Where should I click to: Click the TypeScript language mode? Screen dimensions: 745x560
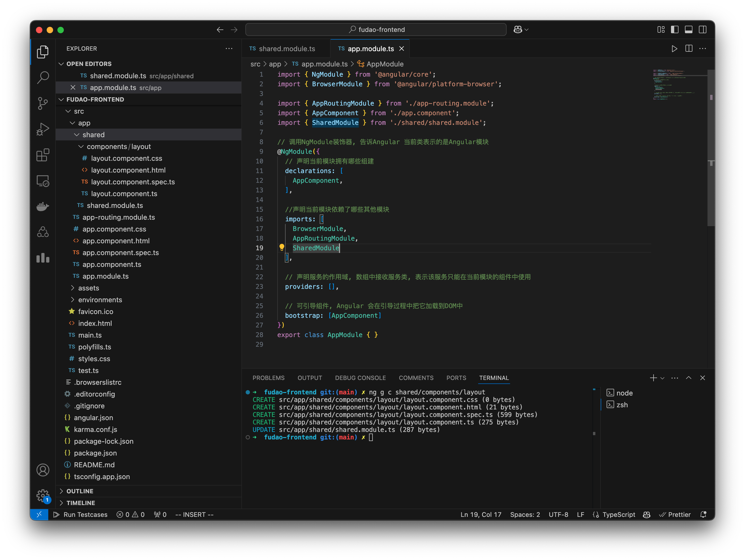point(618,514)
